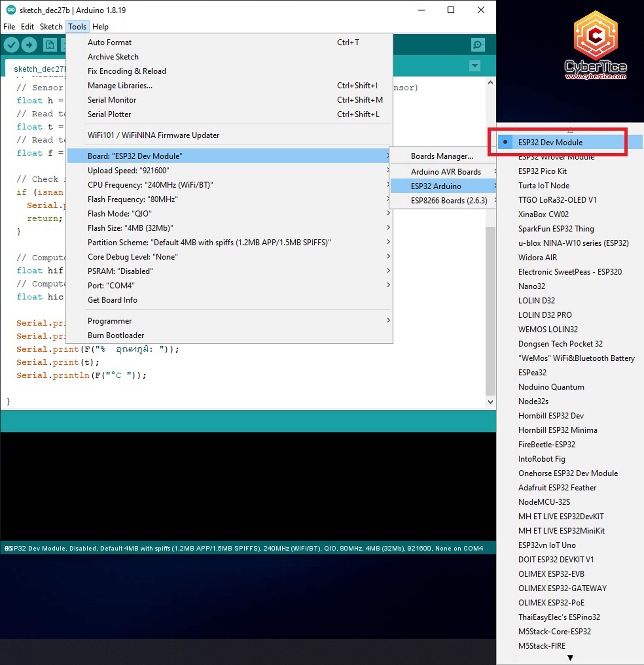Open the Sketch menu

point(51,27)
